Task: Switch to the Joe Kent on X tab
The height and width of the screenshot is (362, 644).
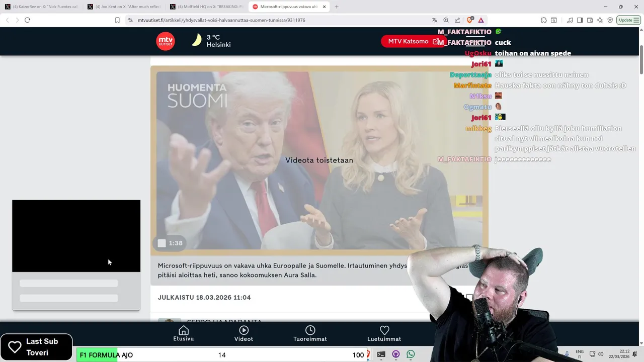Action: pyautogui.click(x=124, y=7)
